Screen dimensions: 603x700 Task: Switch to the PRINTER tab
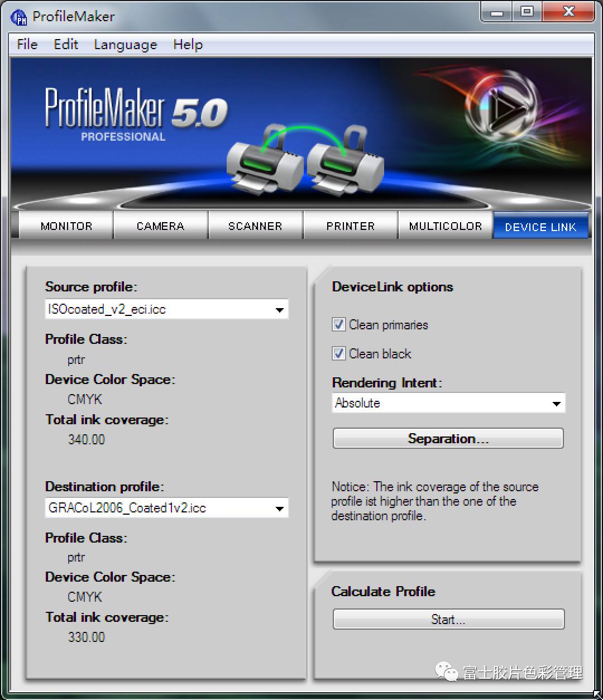click(x=351, y=226)
